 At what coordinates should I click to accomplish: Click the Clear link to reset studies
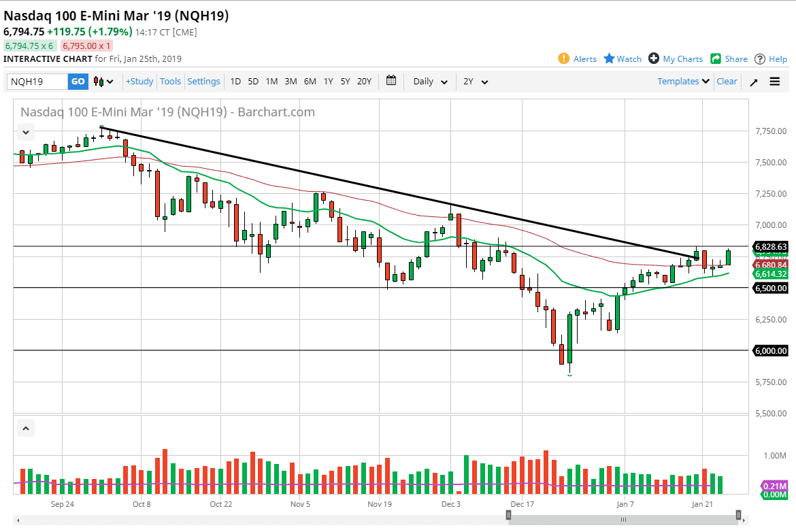coord(726,81)
